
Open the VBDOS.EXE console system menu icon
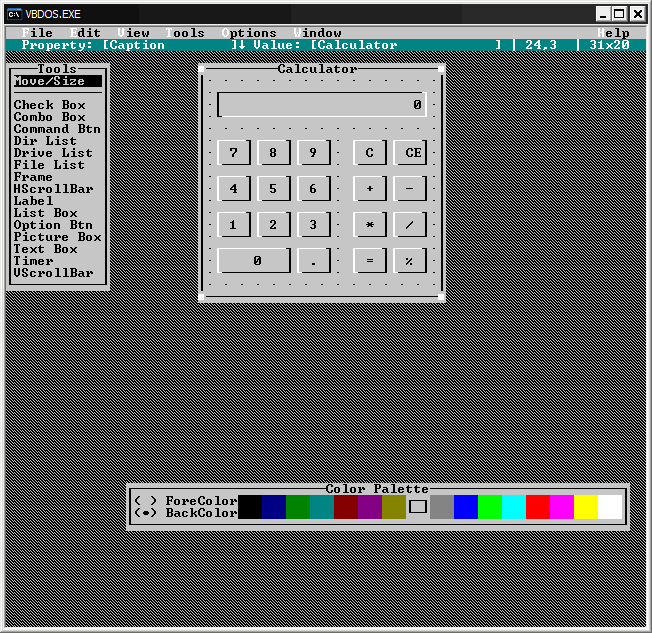pos(14,13)
